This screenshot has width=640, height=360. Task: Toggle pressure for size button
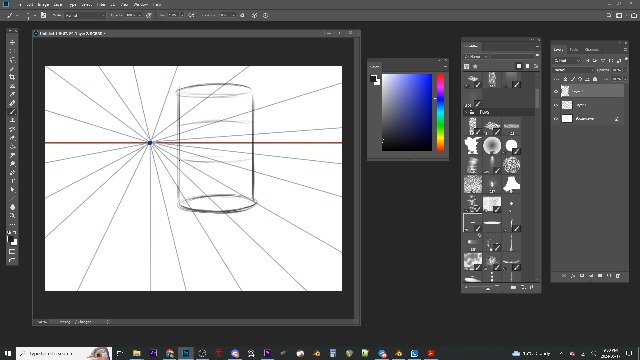tap(266, 16)
